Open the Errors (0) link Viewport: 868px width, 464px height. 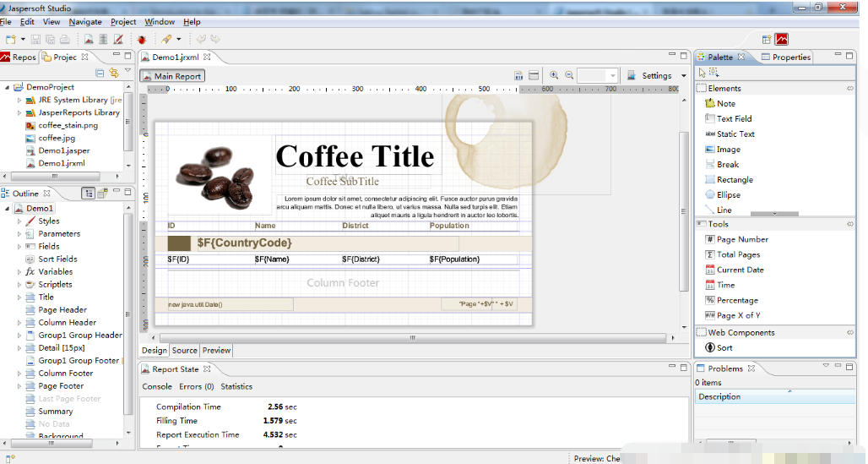(x=196, y=387)
